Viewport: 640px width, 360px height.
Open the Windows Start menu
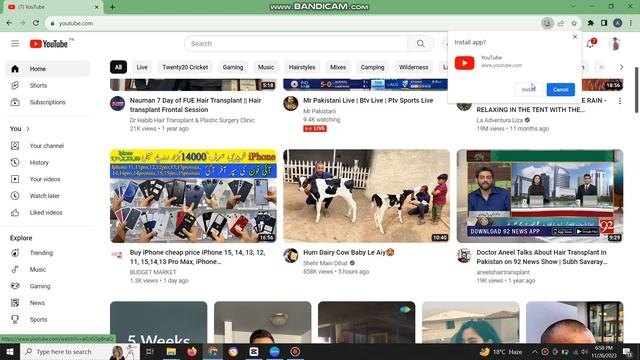pos(10,351)
